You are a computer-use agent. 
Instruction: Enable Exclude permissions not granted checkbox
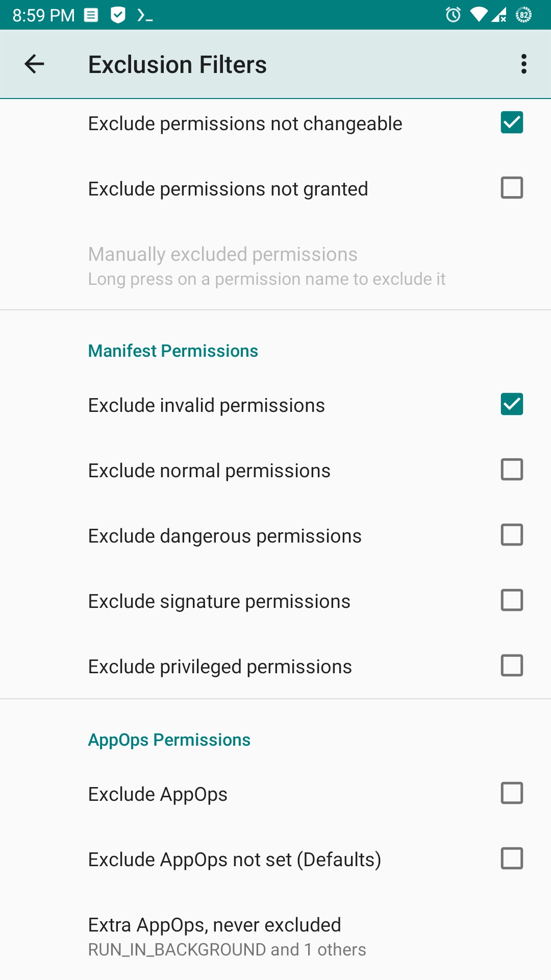point(512,188)
